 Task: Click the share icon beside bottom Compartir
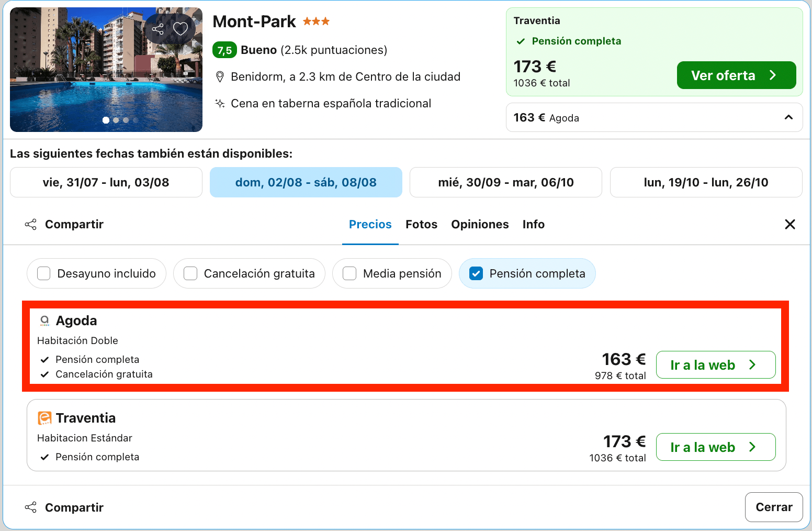coord(31,507)
